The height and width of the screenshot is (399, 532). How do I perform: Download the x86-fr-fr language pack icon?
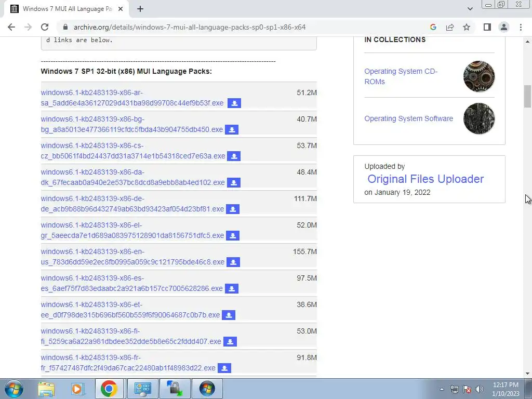click(224, 368)
